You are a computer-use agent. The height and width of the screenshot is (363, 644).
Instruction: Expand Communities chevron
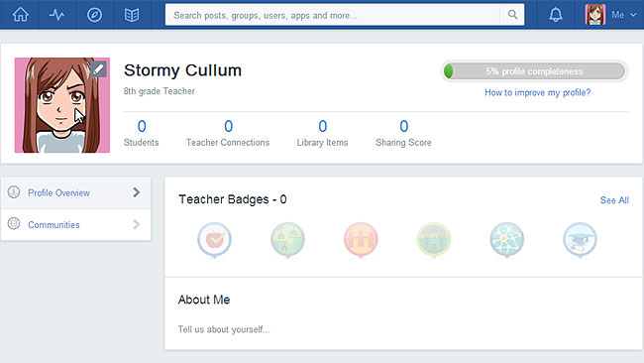(137, 224)
